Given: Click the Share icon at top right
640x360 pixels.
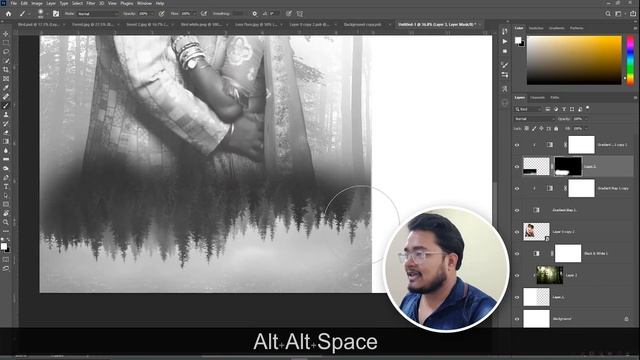Looking at the screenshot, I should (633, 13).
